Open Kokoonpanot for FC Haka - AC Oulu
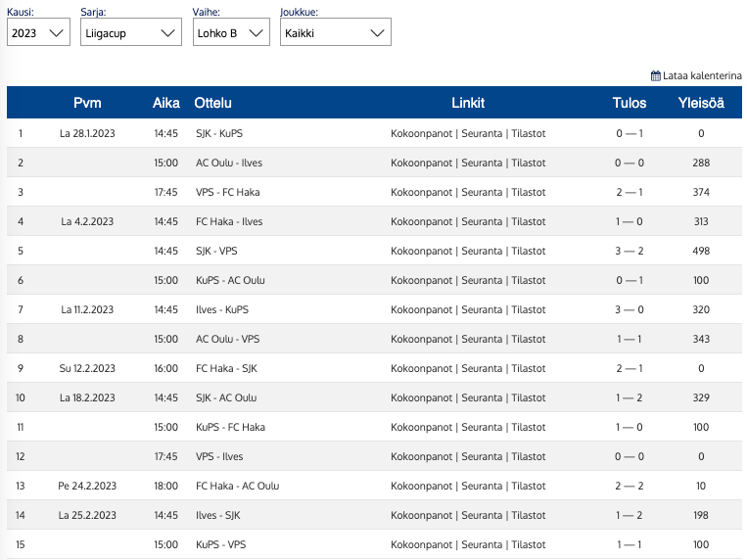 click(422, 486)
